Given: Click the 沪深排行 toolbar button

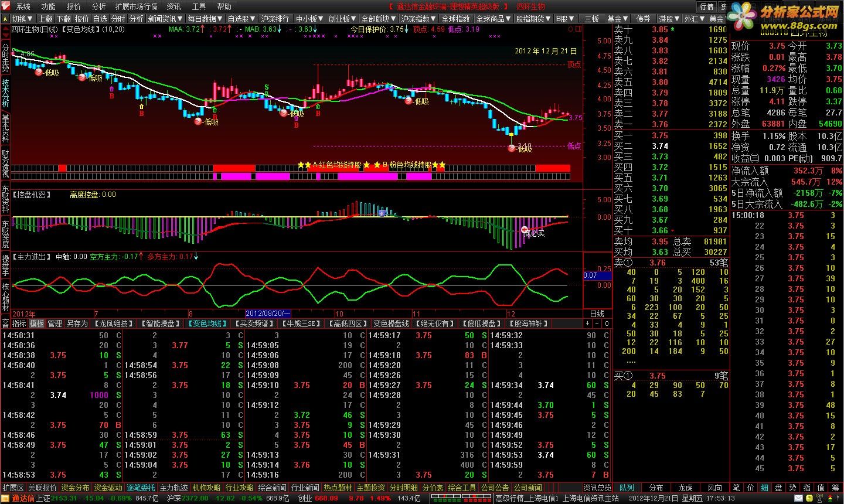Looking at the screenshot, I should pos(275,19).
